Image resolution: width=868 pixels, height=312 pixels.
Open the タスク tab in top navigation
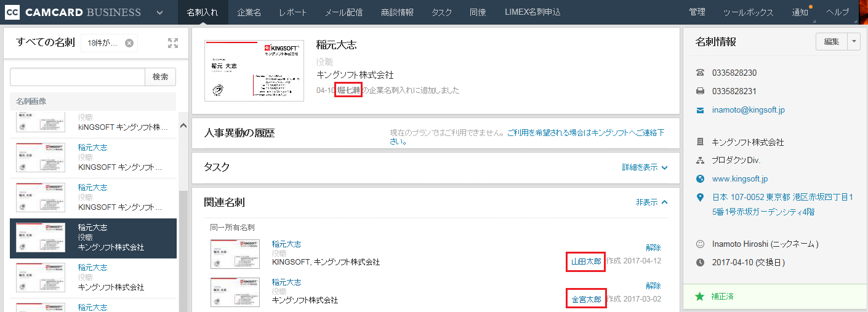(442, 12)
